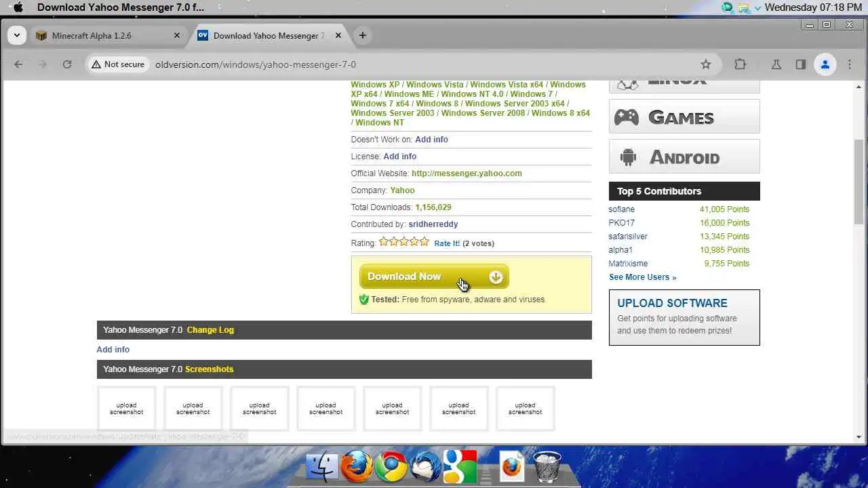Screen dimensions: 868x488
Task: Open contributor safarisilver
Action: coord(628,237)
